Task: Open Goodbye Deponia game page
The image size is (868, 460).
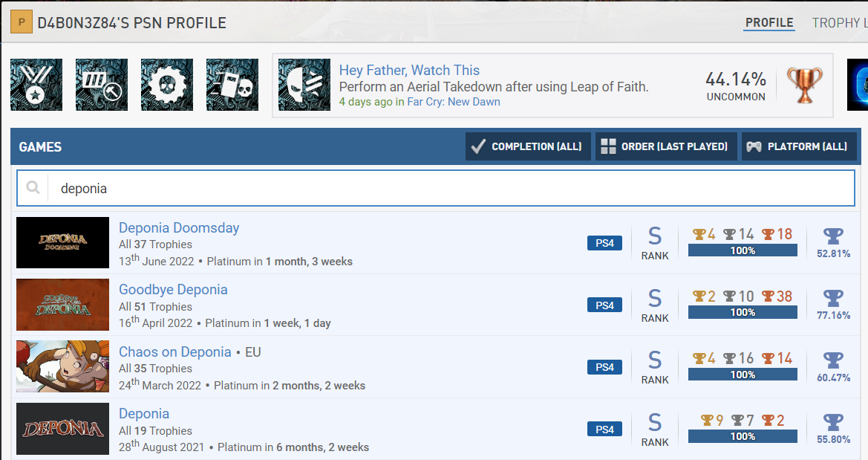Action: pyautogui.click(x=173, y=289)
